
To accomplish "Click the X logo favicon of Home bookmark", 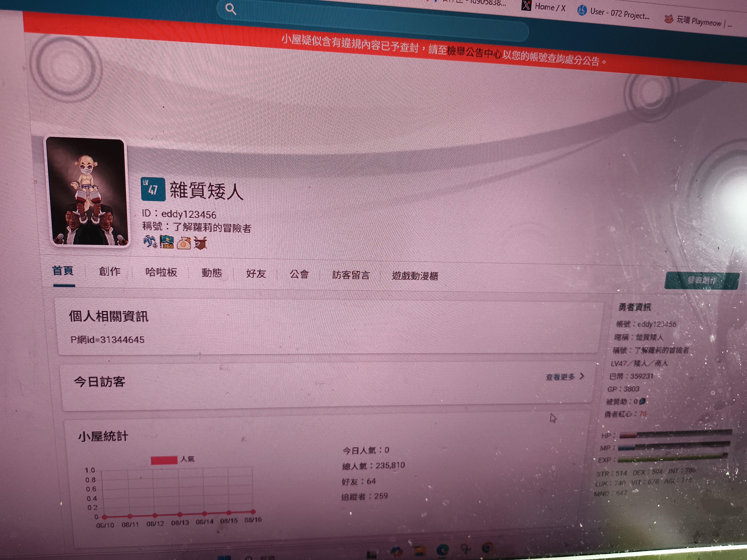I will coord(526,5).
